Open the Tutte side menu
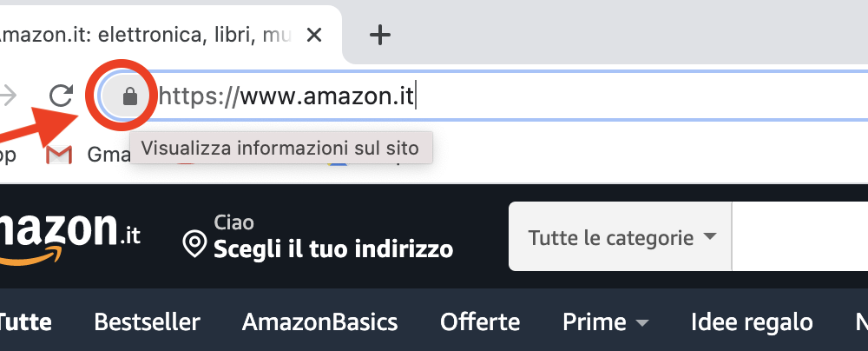 [x=25, y=321]
